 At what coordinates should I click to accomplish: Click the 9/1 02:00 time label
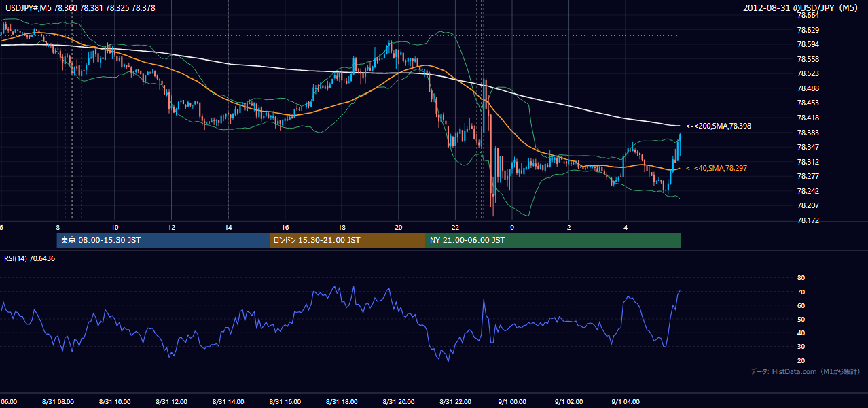(568, 402)
